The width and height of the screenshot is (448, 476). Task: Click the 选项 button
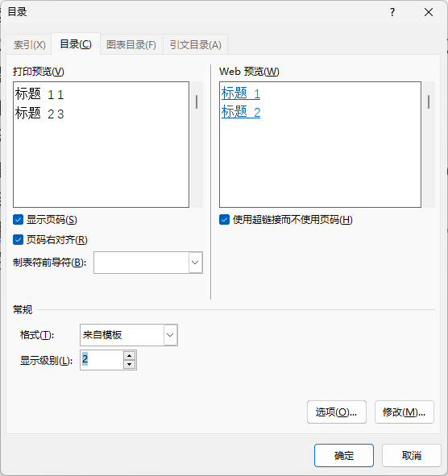pos(337,412)
